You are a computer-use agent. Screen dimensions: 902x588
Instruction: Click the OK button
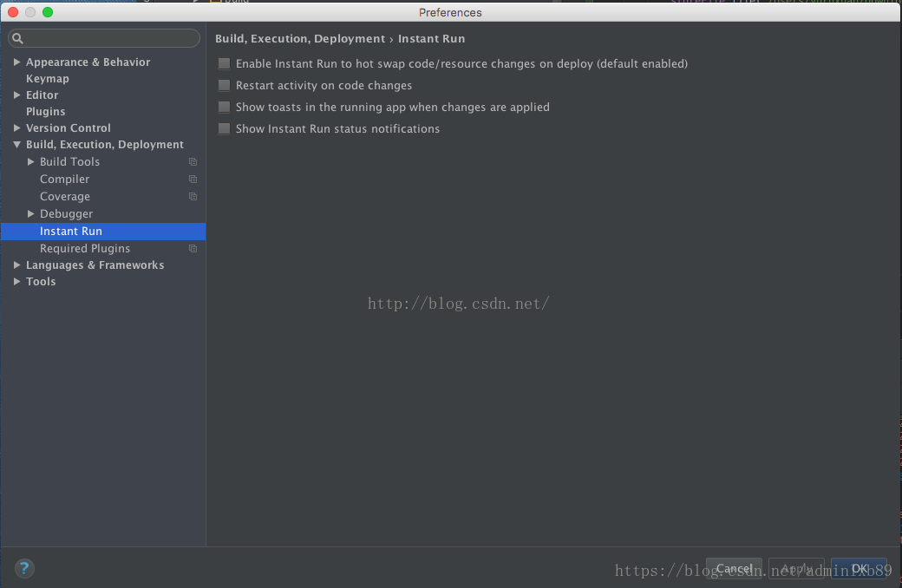[859, 568]
